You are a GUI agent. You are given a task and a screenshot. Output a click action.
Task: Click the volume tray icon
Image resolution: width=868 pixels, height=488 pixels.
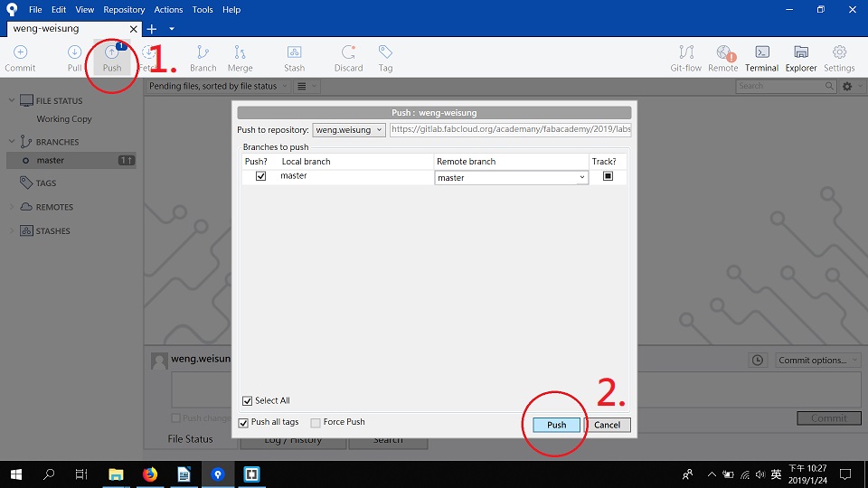(x=760, y=474)
